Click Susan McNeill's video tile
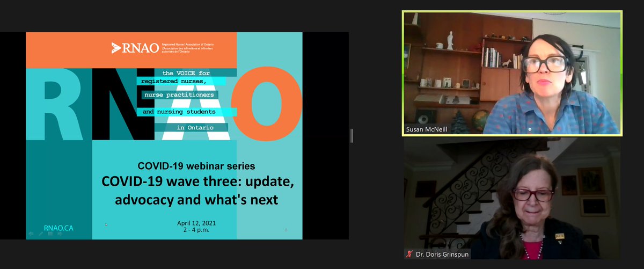The height and width of the screenshot is (269, 644). click(512, 72)
